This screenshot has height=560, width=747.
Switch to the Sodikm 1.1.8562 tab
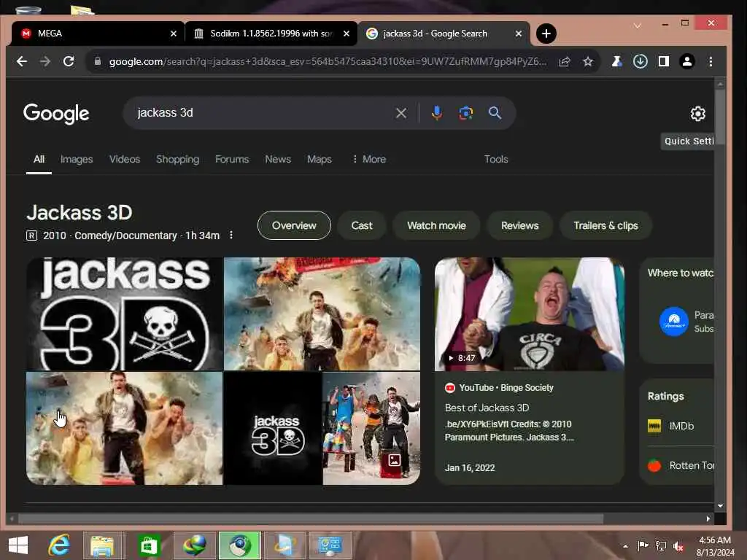271,34
